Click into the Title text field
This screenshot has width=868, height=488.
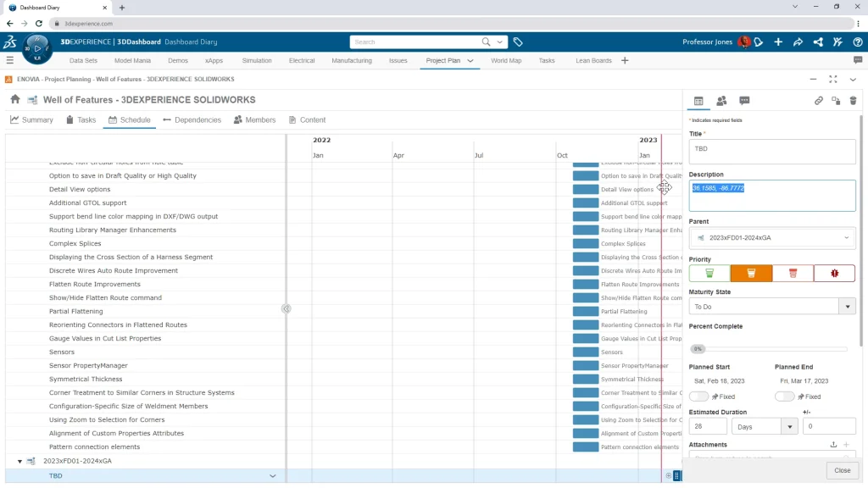771,152
